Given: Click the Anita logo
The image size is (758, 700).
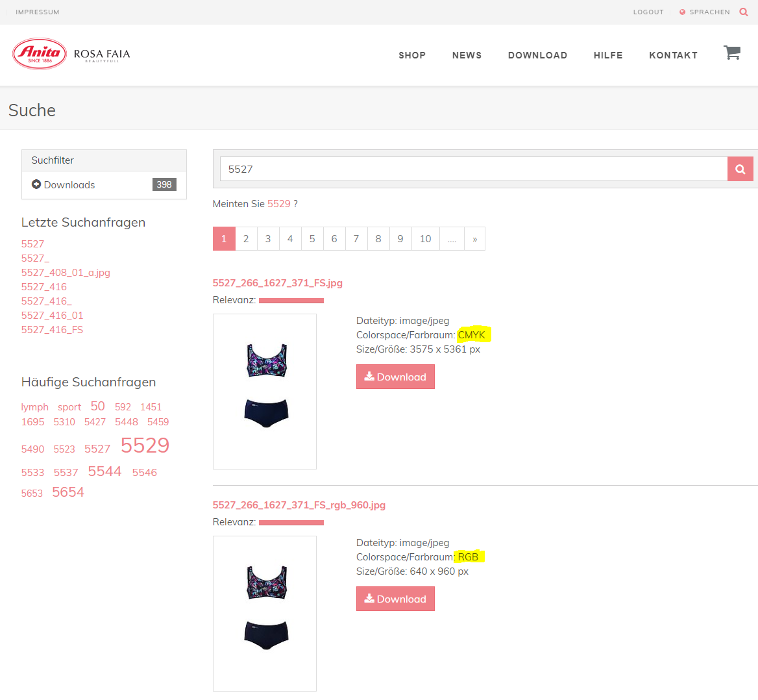Looking at the screenshot, I should click(x=40, y=54).
